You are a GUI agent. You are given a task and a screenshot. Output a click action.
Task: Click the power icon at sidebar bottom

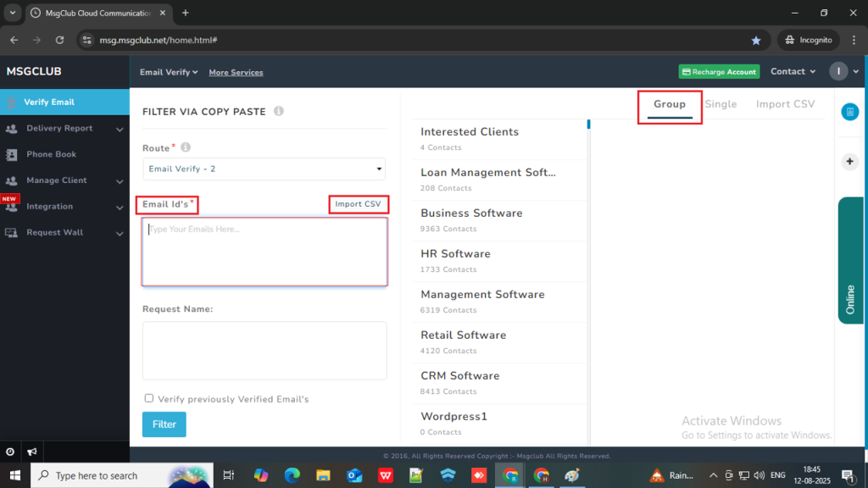coord(10,452)
